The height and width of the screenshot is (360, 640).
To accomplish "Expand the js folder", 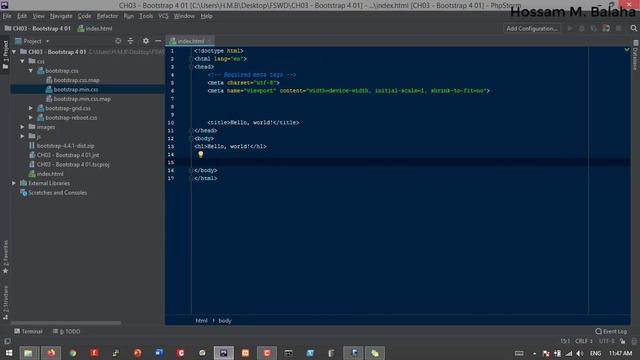I will [22, 136].
